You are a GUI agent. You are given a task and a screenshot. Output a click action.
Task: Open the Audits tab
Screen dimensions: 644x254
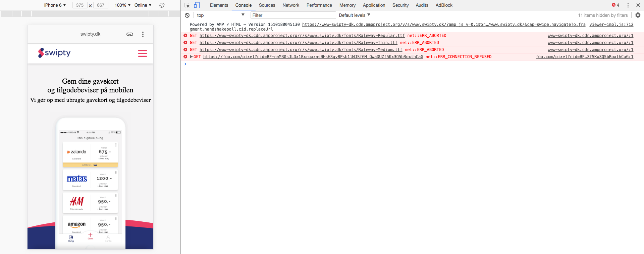[x=422, y=5]
